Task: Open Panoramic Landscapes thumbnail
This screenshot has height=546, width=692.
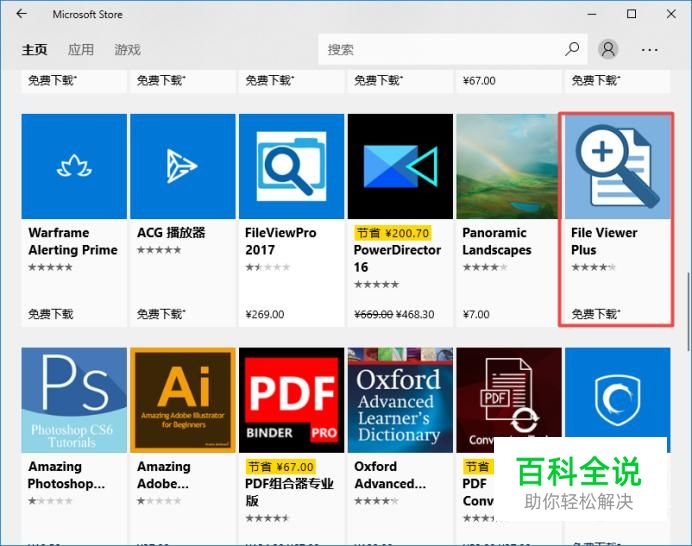Action: pos(508,166)
